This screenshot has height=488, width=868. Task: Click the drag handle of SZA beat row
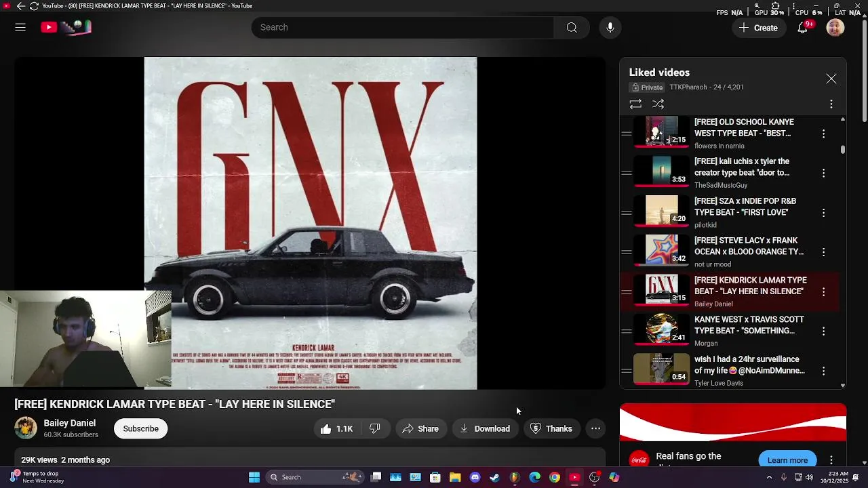pyautogui.click(x=627, y=213)
